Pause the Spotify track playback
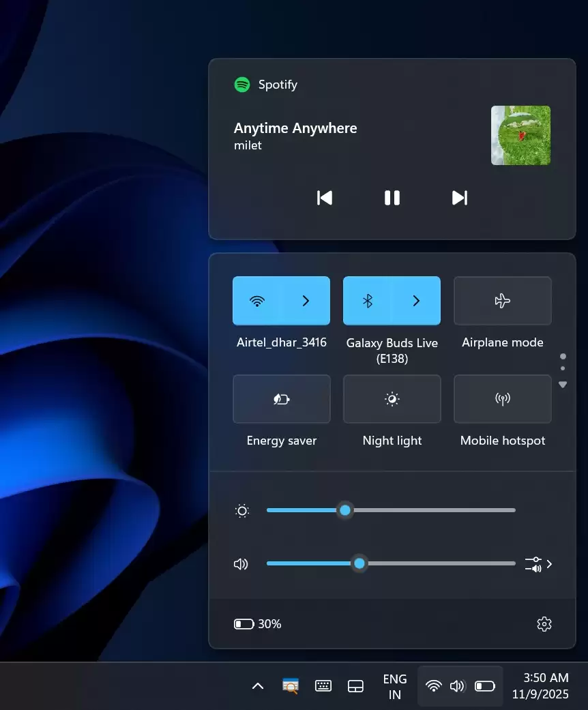 (392, 198)
